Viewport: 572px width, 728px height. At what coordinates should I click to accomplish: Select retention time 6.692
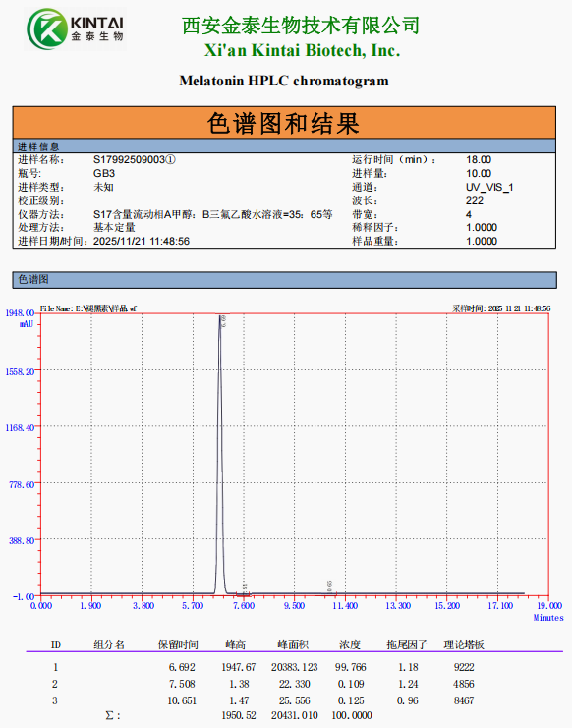182,668
